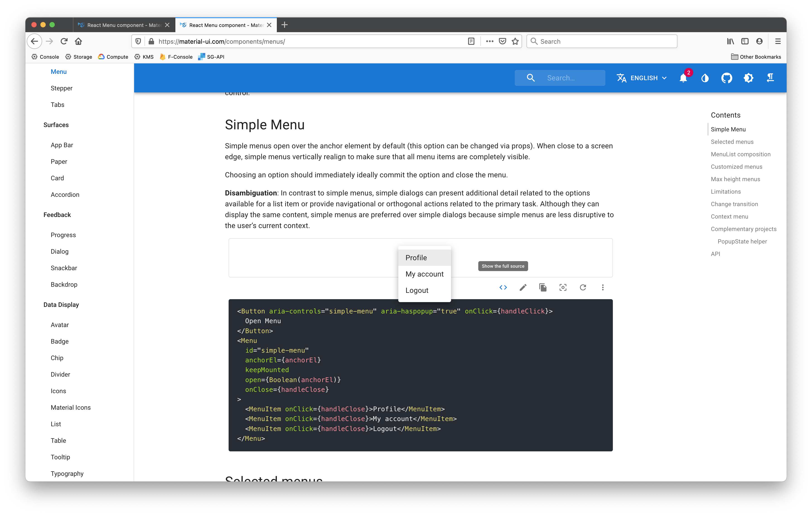Screen dimensions: 812x515
Task: Toggle light/dark theme with the sun icon
Action: pyautogui.click(x=748, y=78)
